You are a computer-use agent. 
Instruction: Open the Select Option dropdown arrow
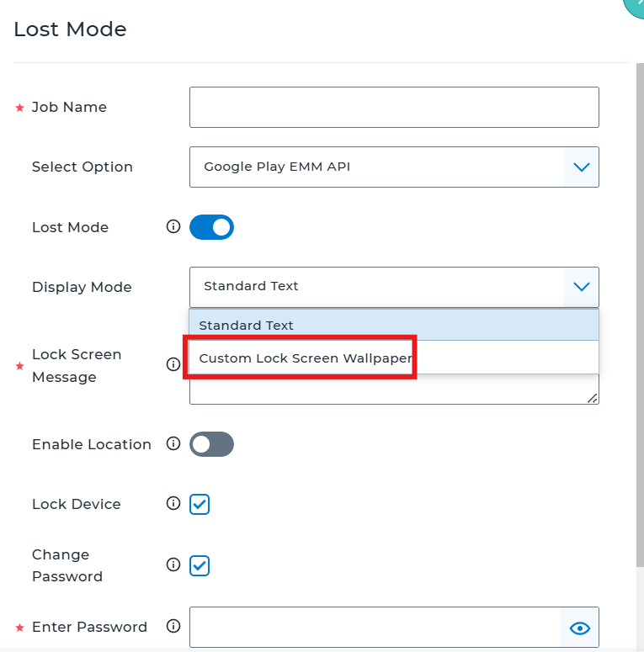[581, 167]
